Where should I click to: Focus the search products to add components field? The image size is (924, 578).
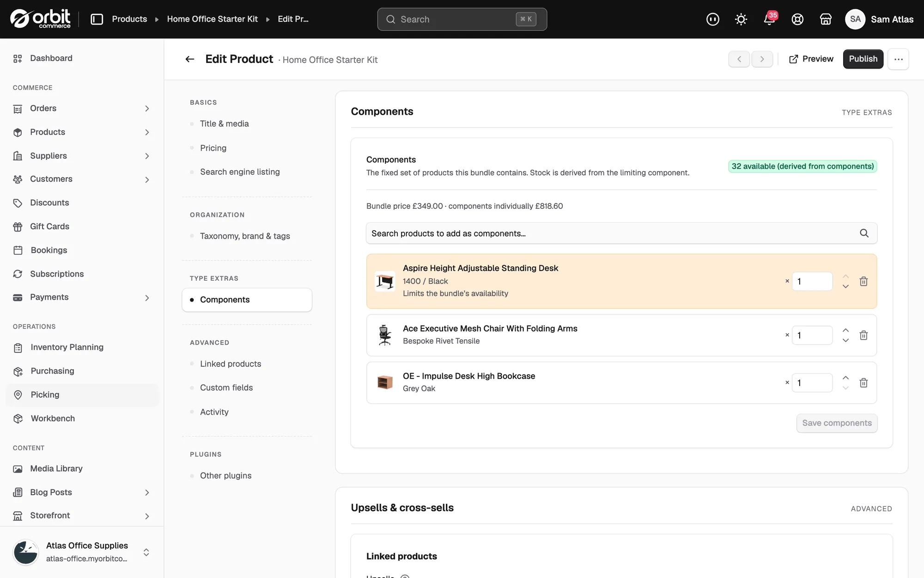[x=621, y=234]
